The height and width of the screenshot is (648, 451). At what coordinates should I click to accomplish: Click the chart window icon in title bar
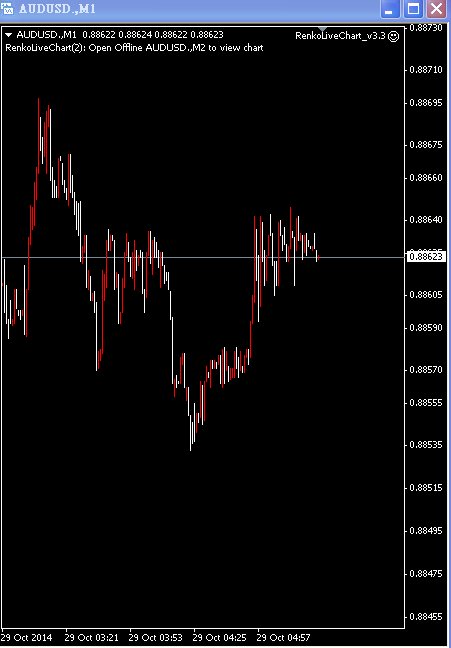[x=7, y=8]
